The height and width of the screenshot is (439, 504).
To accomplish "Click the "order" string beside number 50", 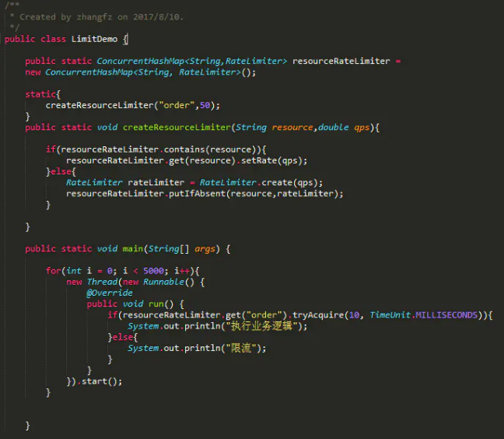I will click(x=177, y=106).
